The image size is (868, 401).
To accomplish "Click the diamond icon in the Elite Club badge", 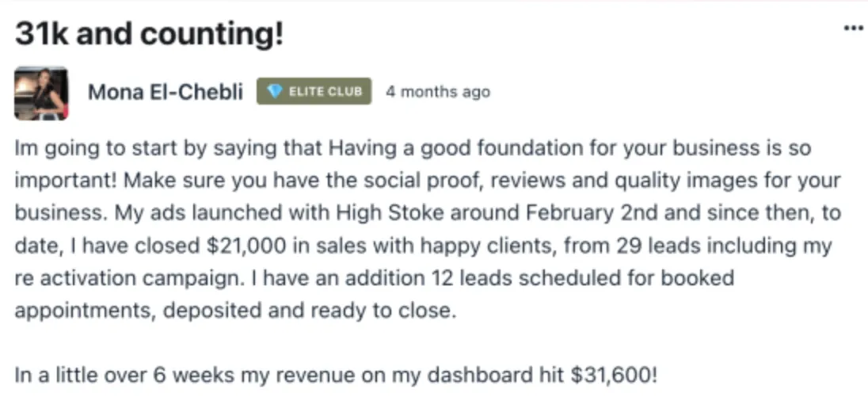I will click(x=276, y=92).
